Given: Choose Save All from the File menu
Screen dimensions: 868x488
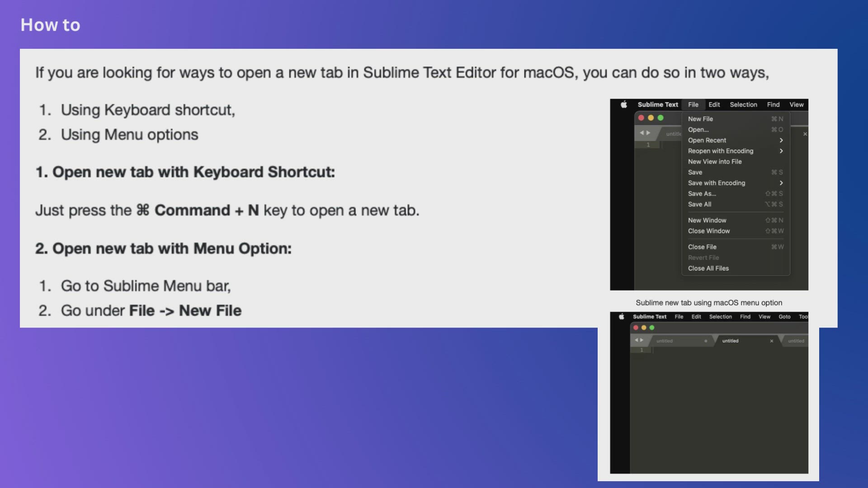Looking at the screenshot, I should (736, 204).
